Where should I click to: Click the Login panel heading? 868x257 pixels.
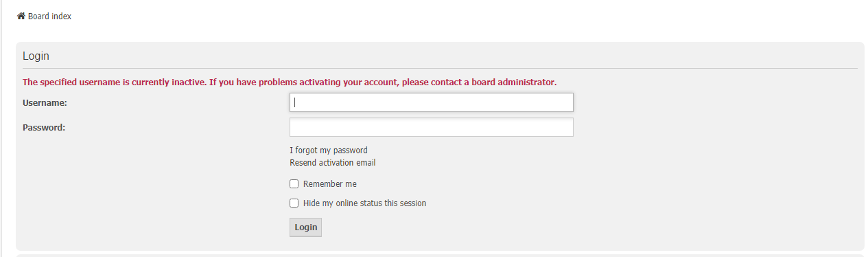36,56
